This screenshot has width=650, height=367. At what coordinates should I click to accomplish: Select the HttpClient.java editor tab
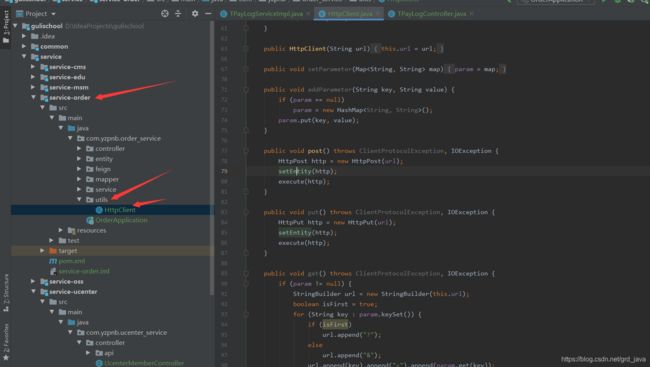click(x=349, y=14)
